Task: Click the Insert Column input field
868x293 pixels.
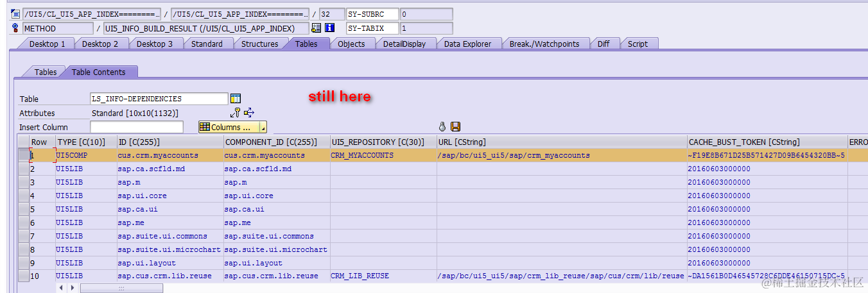Action: tap(137, 127)
